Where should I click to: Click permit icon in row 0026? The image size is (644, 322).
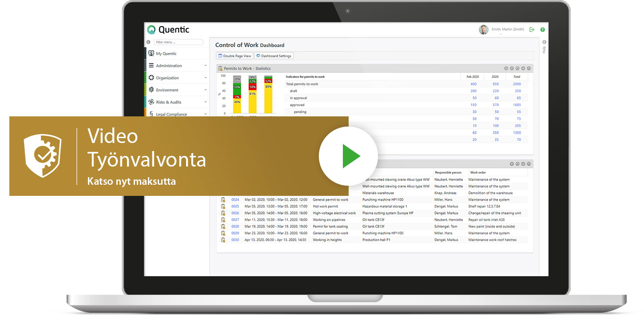tap(223, 213)
